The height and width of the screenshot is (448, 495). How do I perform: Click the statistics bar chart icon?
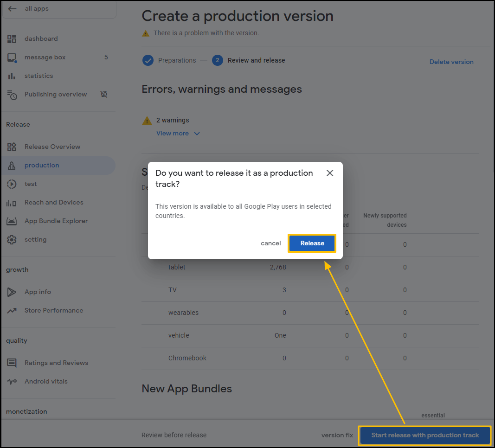(x=12, y=76)
